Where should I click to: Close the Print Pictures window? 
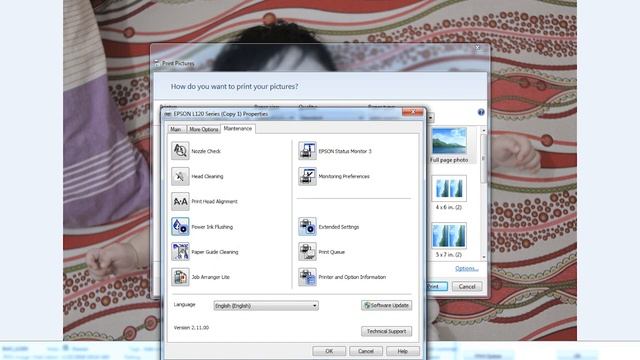pyautogui.click(x=477, y=48)
